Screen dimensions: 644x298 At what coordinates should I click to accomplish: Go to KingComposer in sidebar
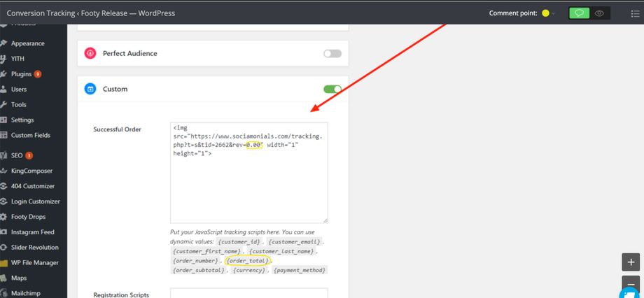tap(31, 171)
